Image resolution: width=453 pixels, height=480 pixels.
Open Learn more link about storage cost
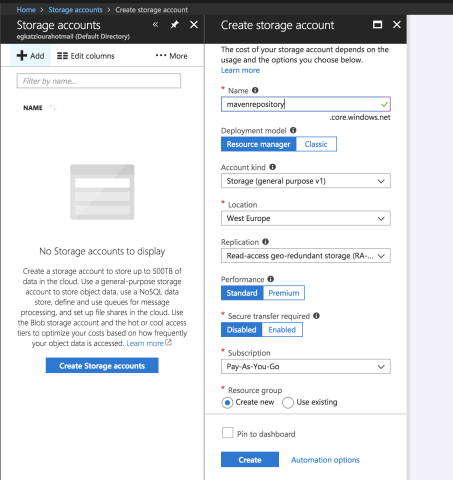pyautogui.click(x=240, y=70)
